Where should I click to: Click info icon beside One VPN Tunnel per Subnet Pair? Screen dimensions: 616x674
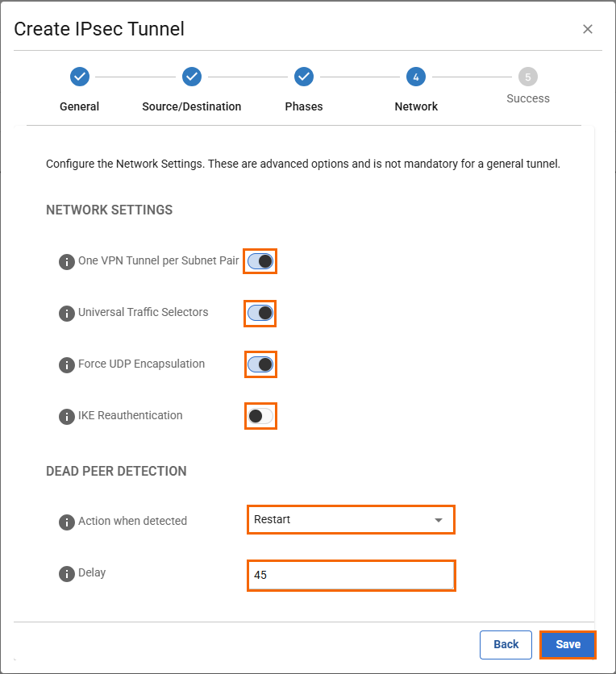67,262
